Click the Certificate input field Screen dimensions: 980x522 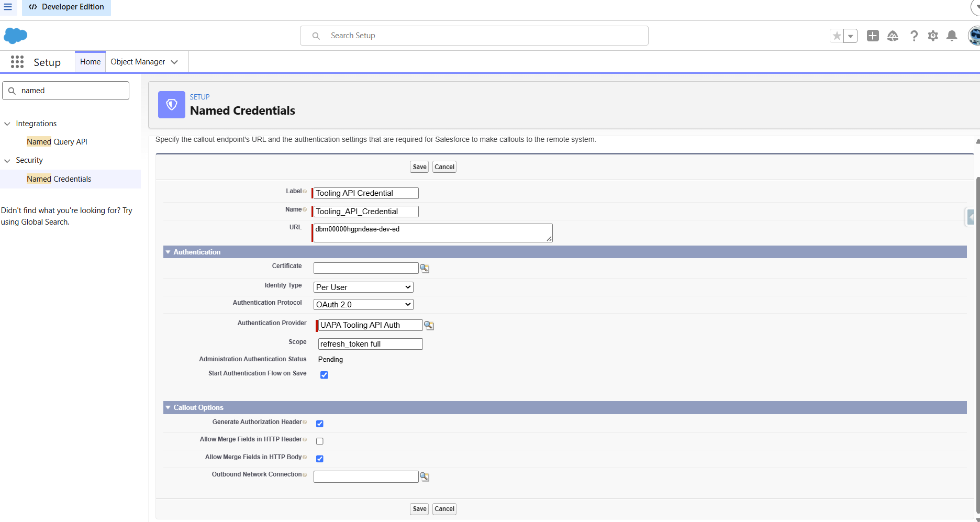pyautogui.click(x=366, y=268)
